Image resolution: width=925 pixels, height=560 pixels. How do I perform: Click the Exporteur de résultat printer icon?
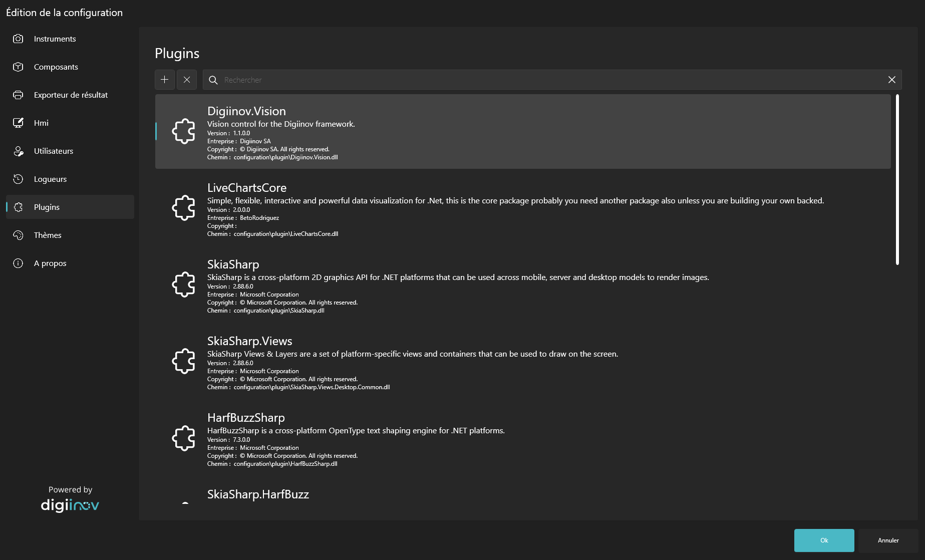pyautogui.click(x=18, y=95)
